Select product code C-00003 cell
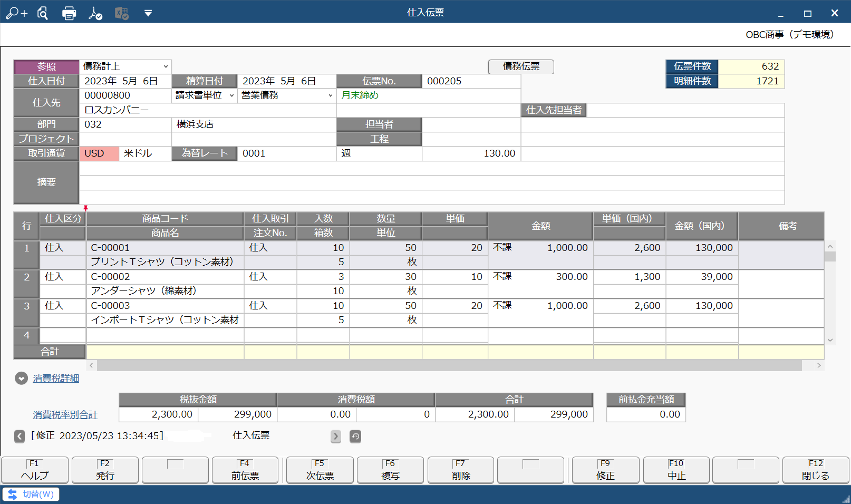 [x=165, y=306]
